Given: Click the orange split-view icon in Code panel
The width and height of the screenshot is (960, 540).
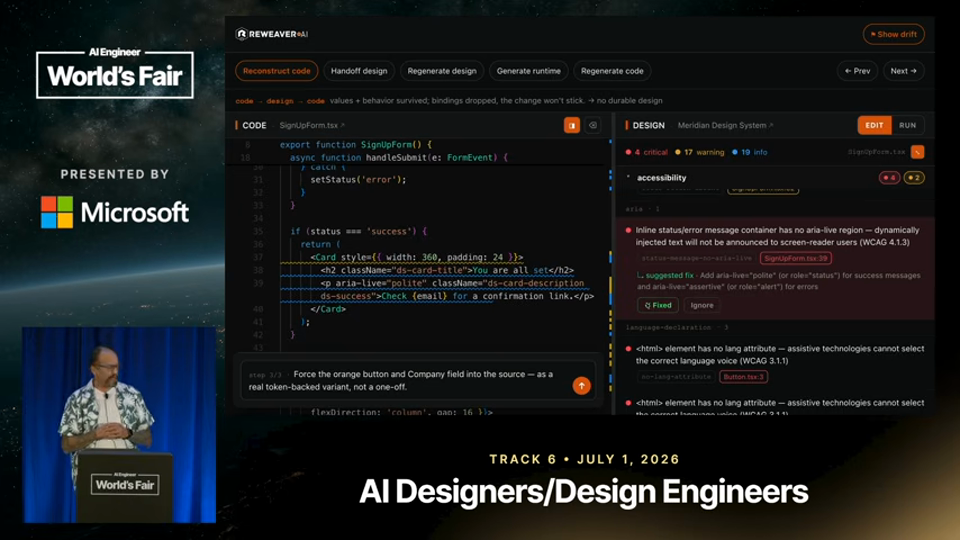Looking at the screenshot, I should coord(572,126).
